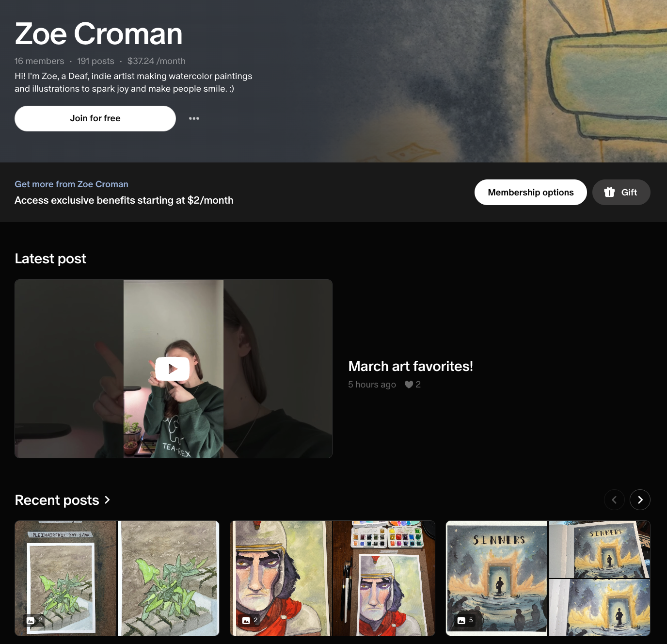The height and width of the screenshot is (644, 667).
Task: Click the gift box icon
Action: pyautogui.click(x=609, y=192)
